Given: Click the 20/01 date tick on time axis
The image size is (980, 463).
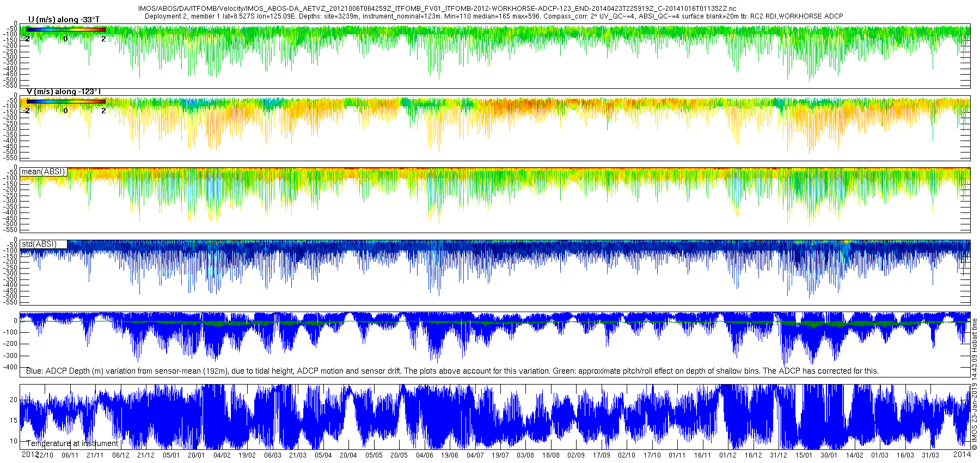Looking at the screenshot, I should [x=196, y=455].
